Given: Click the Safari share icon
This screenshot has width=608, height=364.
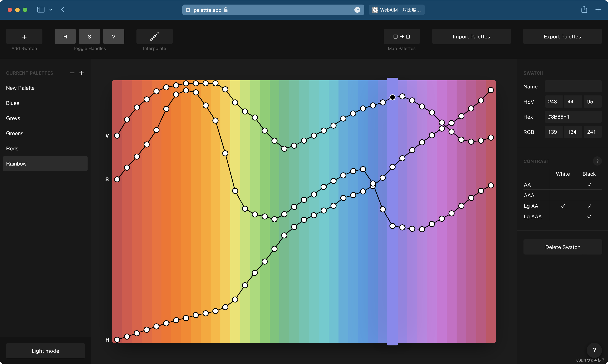Looking at the screenshot, I should [x=584, y=10].
